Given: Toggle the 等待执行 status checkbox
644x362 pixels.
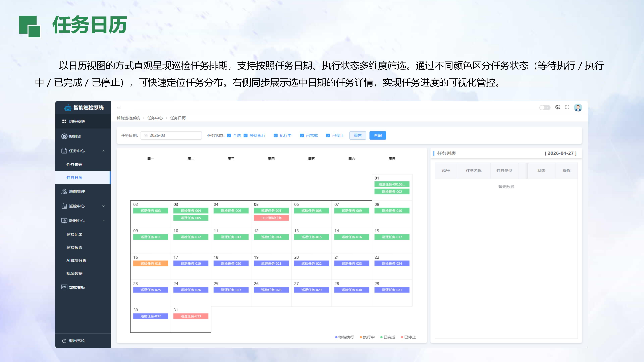Looking at the screenshot, I should pyautogui.click(x=246, y=135).
